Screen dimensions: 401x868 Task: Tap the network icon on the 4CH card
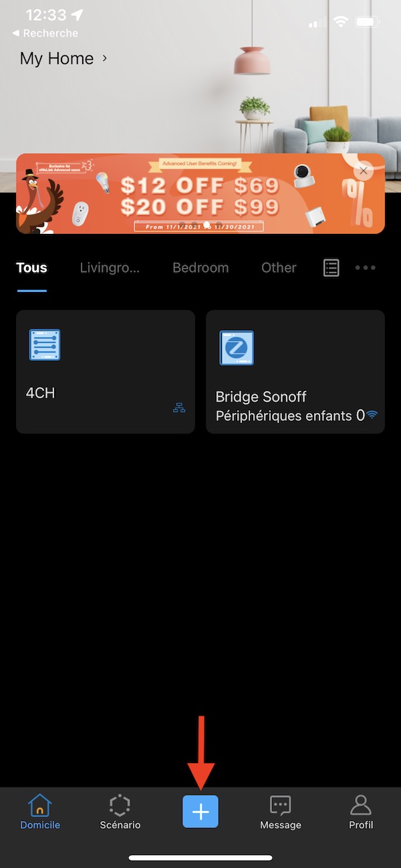coord(178,406)
